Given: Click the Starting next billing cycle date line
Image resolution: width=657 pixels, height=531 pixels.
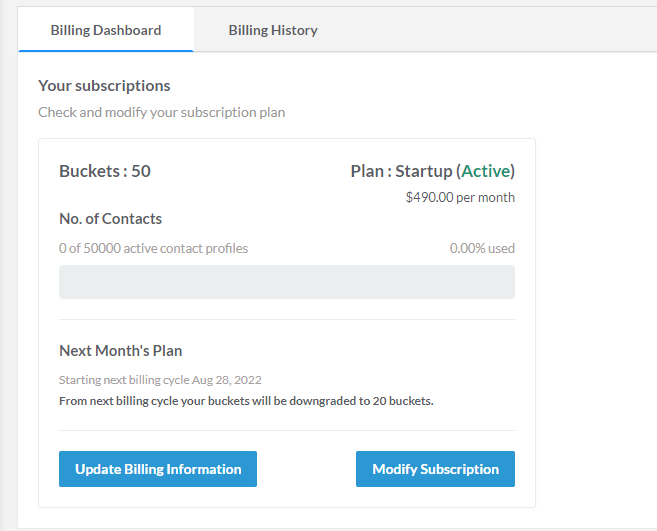Looking at the screenshot, I should (x=160, y=380).
